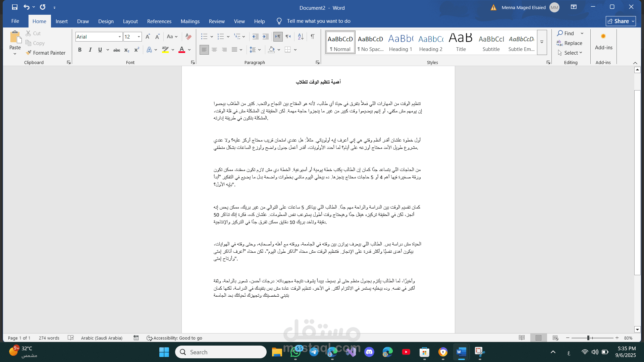Click the Cut scissors button
644x362 pixels.
(x=33, y=34)
